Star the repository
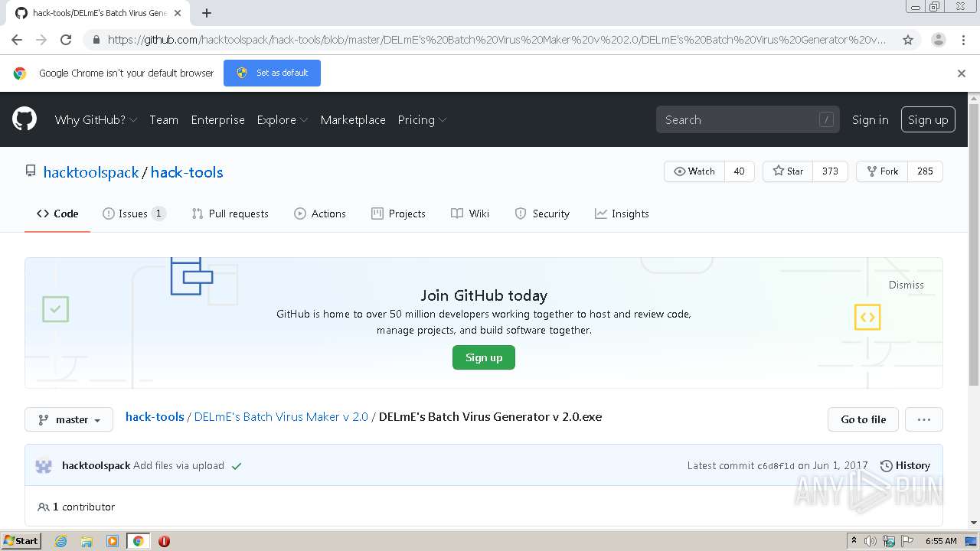Screen dimensions: 980x551 788,171
